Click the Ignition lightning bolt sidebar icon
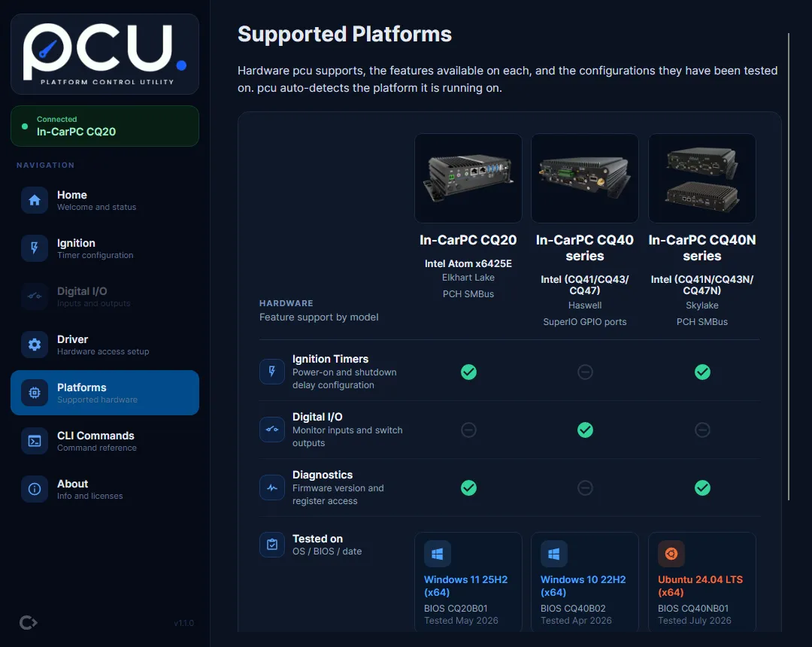This screenshot has width=812, height=647. pyautogui.click(x=35, y=249)
